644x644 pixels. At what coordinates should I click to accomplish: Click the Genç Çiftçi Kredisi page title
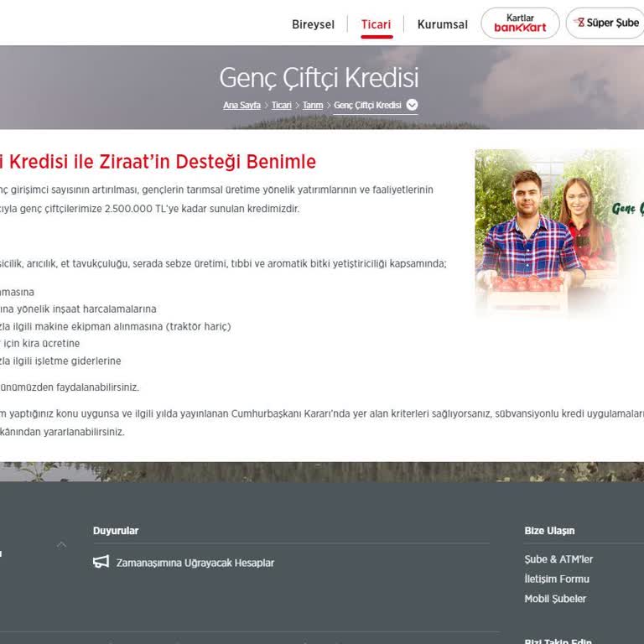click(x=319, y=77)
